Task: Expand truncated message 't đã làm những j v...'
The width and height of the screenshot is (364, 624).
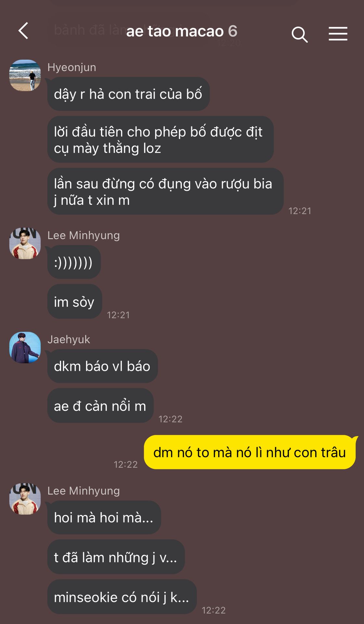Action: 116,557
